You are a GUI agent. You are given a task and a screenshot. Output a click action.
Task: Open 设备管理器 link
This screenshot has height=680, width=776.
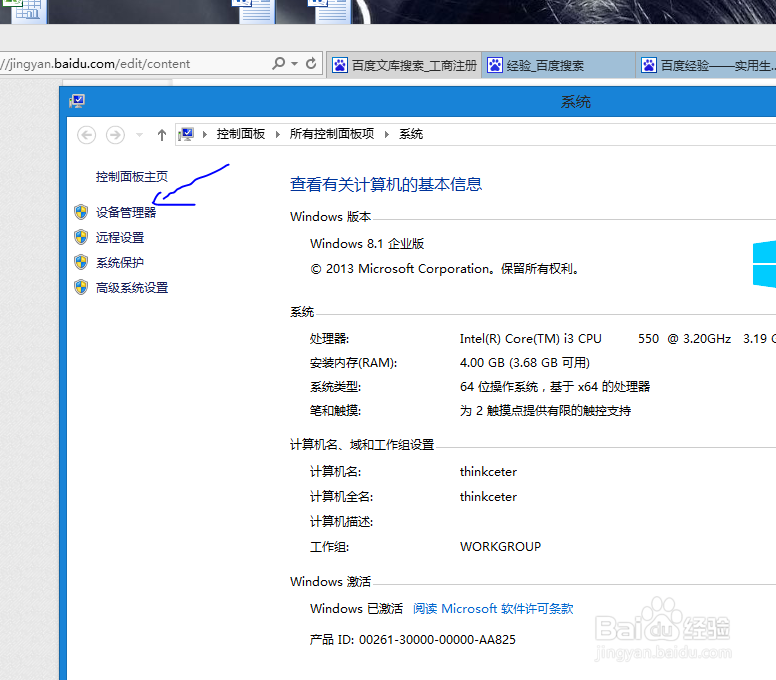[x=126, y=212]
